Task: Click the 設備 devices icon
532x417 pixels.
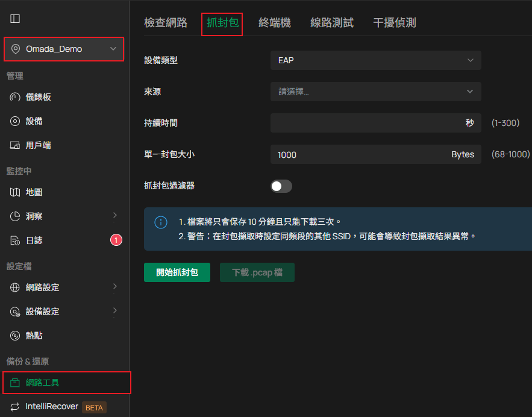Action: tap(16, 121)
